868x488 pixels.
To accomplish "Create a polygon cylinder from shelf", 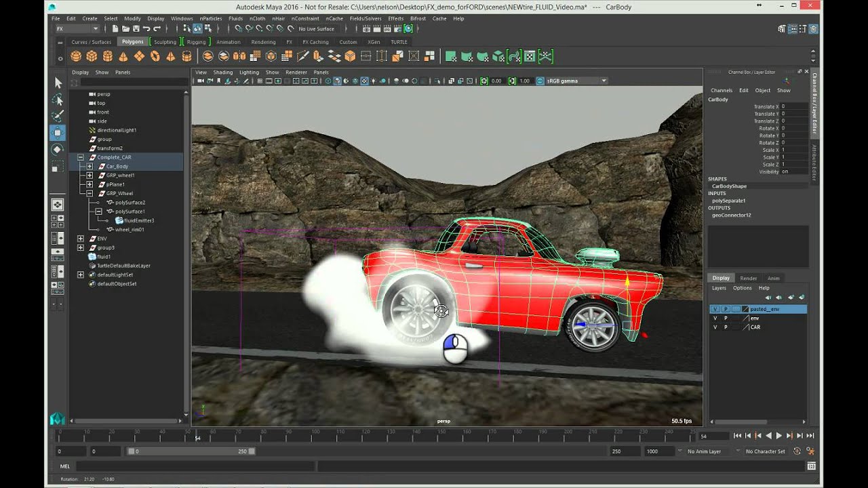I will tap(107, 56).
